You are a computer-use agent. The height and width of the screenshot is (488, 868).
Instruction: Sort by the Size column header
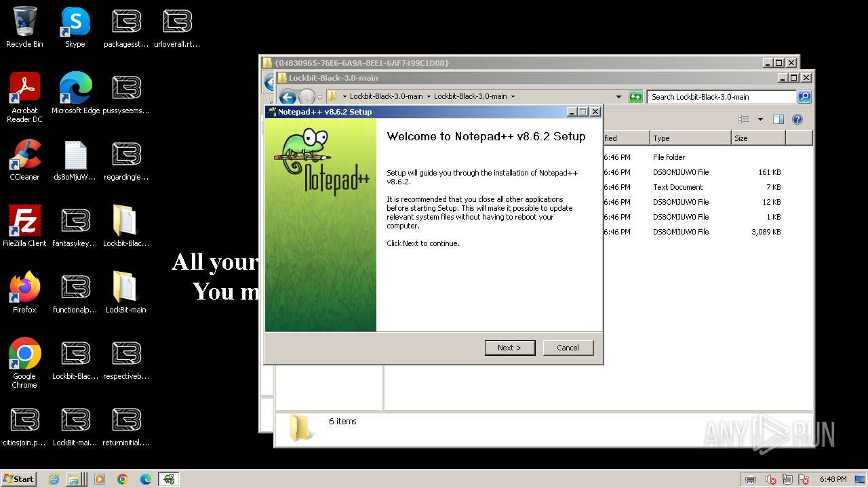pyautogui.click(x=757, y=138)
